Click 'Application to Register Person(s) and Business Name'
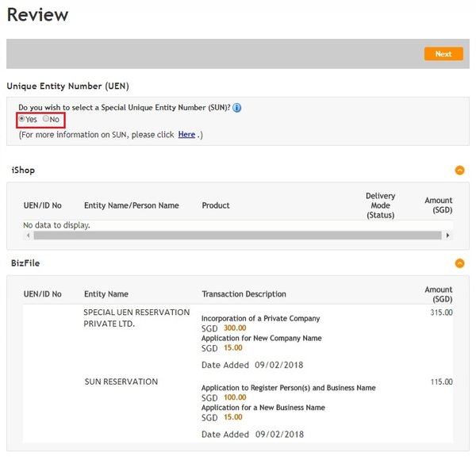Viewport: 476px width, 464px height. pyautogui.click(x=288, y=388)
